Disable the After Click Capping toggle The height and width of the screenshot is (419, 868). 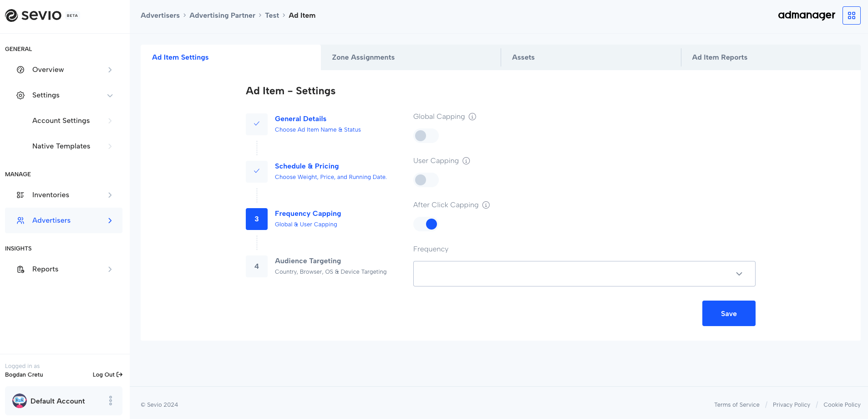[426, 224]
